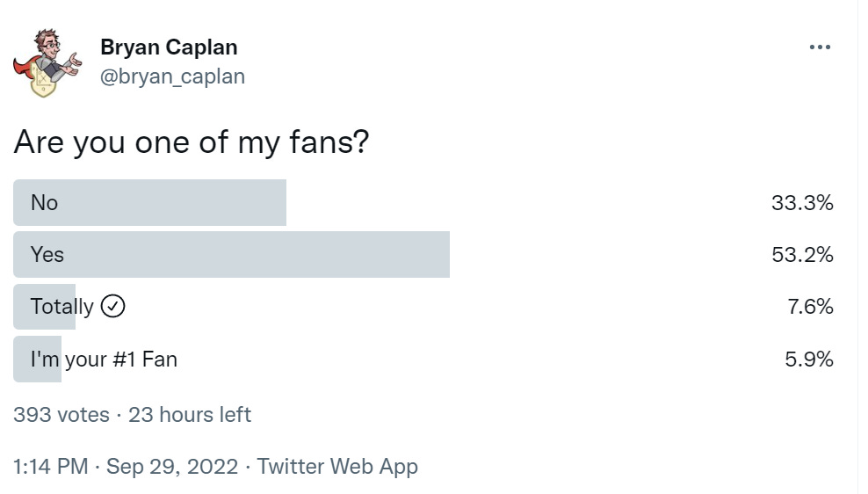Click the 33.3% result figure
The height and width of the screenshot is (494, 868).
(x=801, y=203)
